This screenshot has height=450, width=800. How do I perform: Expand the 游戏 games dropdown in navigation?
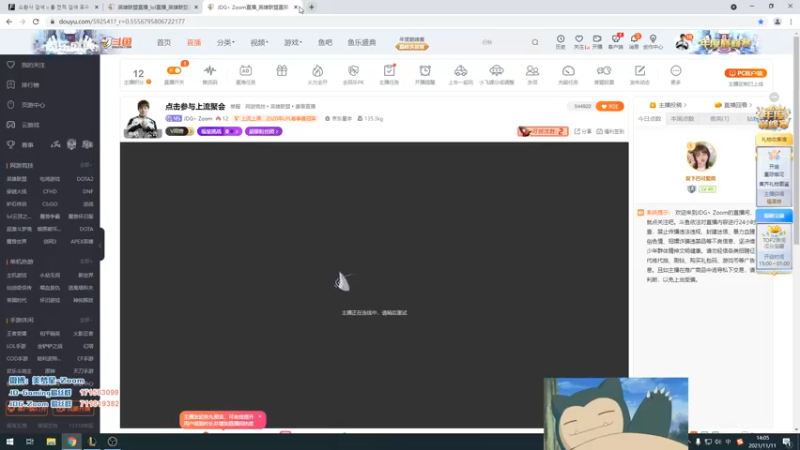pyautogui.click(x=293, y=42)
